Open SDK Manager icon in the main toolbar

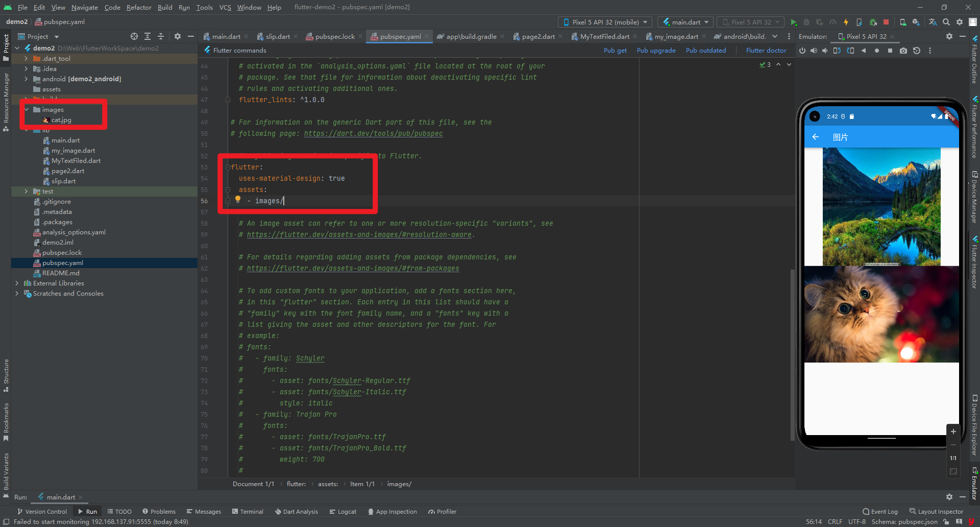click(916, 22)
